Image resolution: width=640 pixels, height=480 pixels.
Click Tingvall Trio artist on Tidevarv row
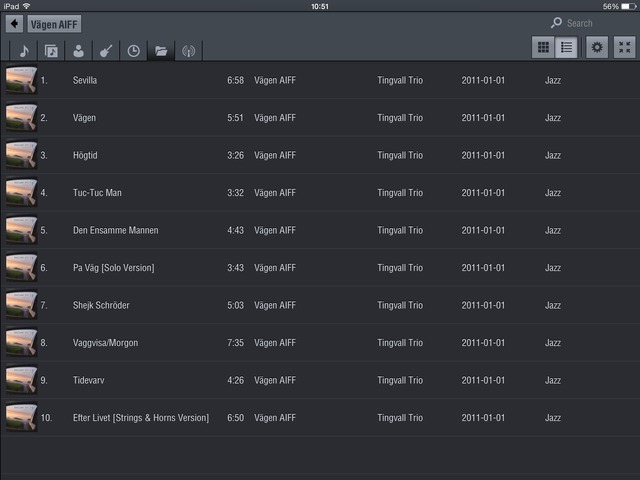(400, 380)
